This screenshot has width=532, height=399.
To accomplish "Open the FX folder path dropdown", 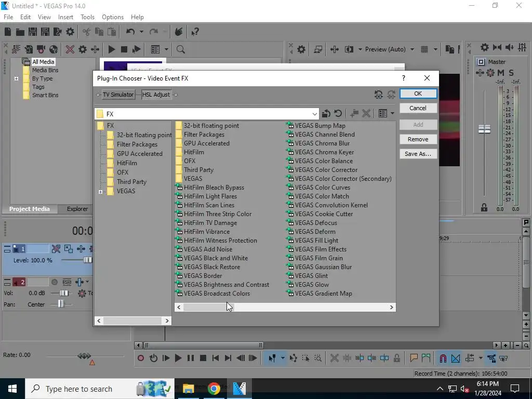I will pyautogui.click(x=314, y=114).
